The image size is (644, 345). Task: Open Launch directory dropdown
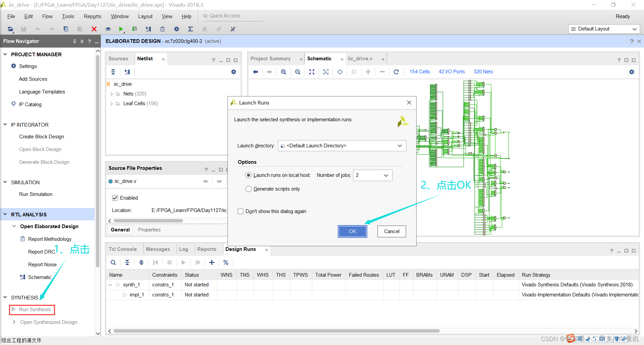(399, 146)
